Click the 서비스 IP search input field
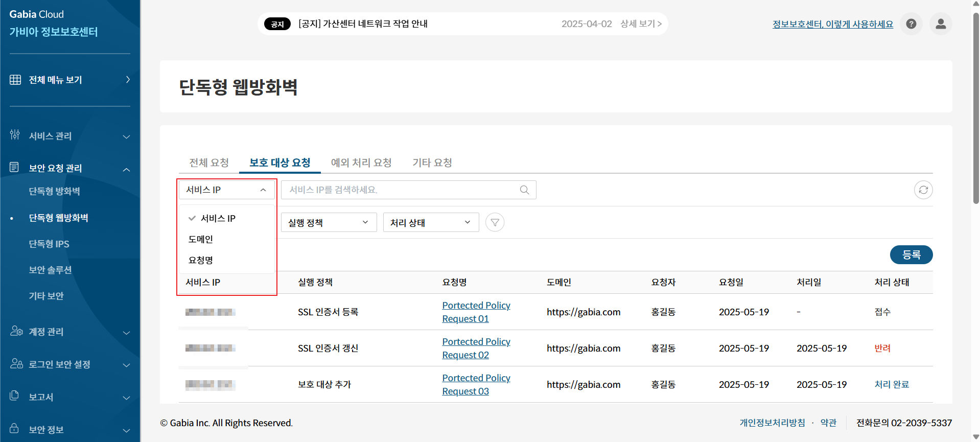Viewport: 980px width, 442px height. tap(408, 190)
